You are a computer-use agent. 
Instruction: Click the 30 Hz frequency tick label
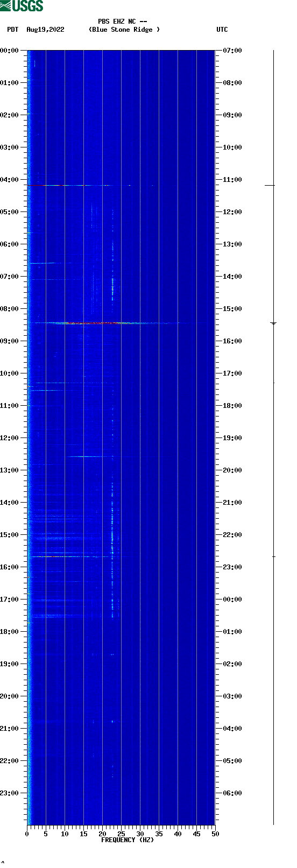[x=140, y=834]
